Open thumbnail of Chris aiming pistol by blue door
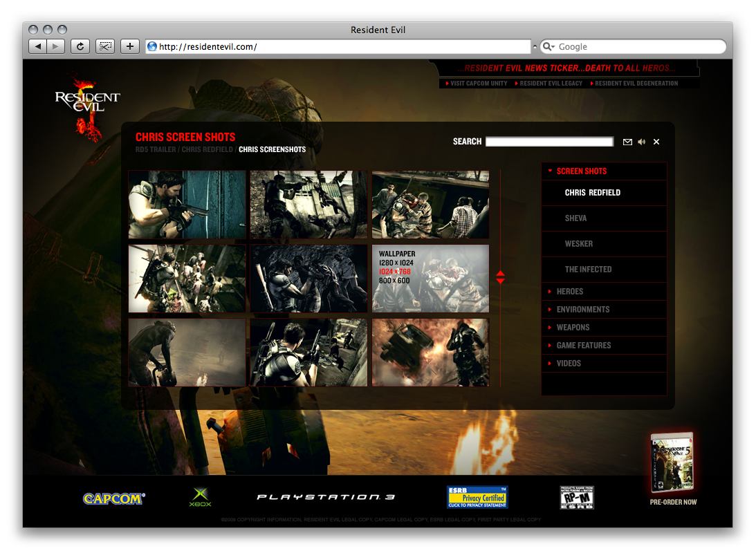Image resolution: width=756 pixels, height=553 pixels. click(x=187, y=204)
